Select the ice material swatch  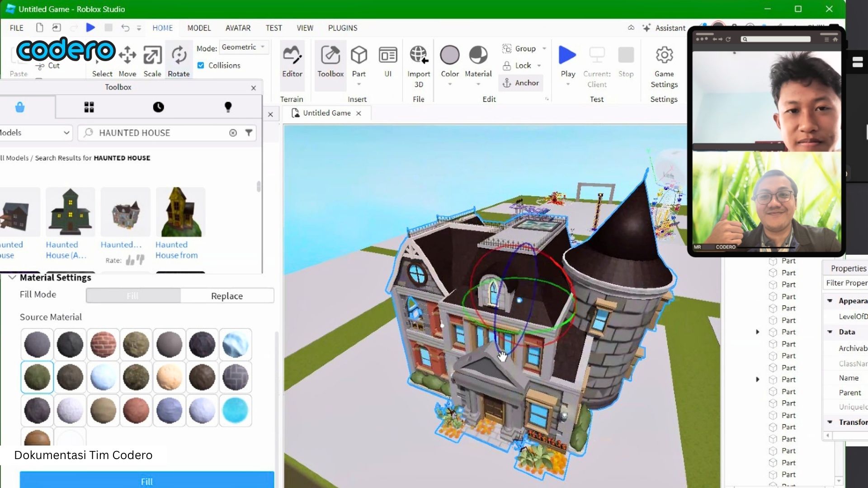[235, 344]
